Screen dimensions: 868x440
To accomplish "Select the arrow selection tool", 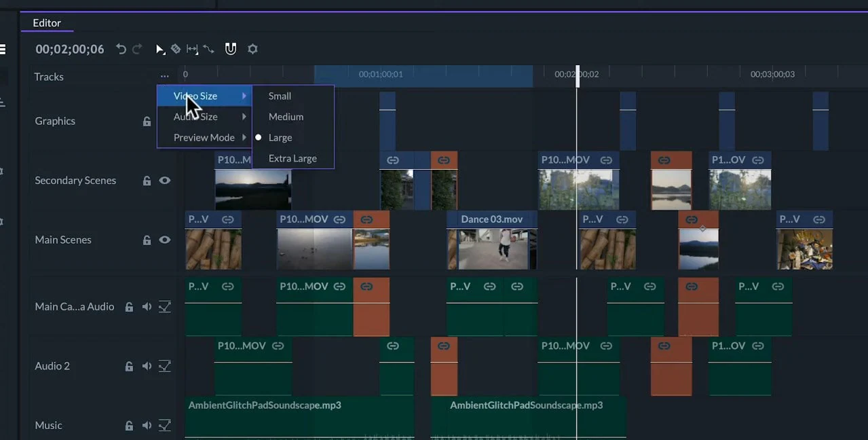I will [x=161, y=49].
